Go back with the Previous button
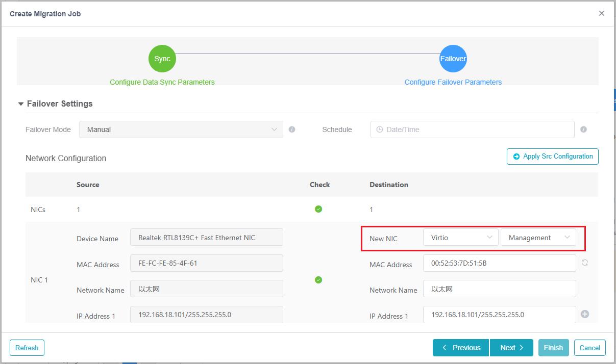 pos(461,348)
